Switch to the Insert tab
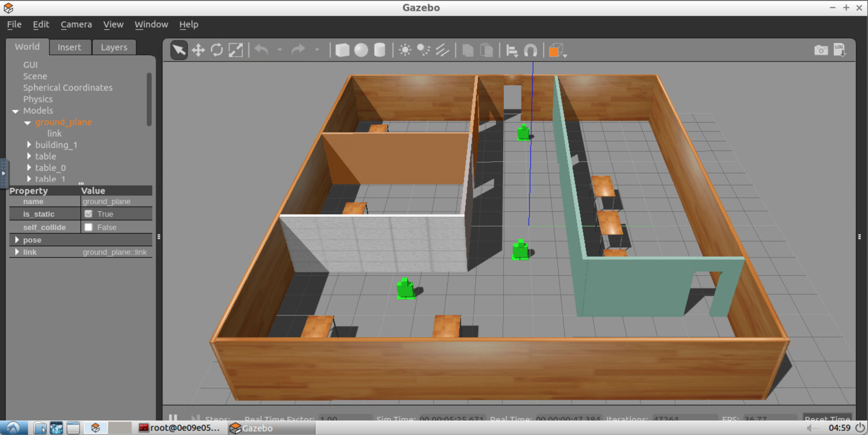This screenshot has width=868, height=435. (x=69, y=47)
